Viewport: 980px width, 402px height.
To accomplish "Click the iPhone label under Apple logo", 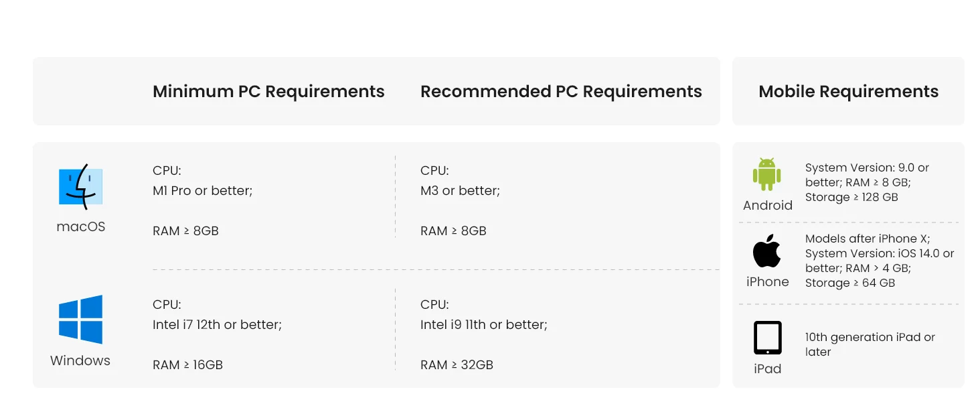I will (767, 281).
